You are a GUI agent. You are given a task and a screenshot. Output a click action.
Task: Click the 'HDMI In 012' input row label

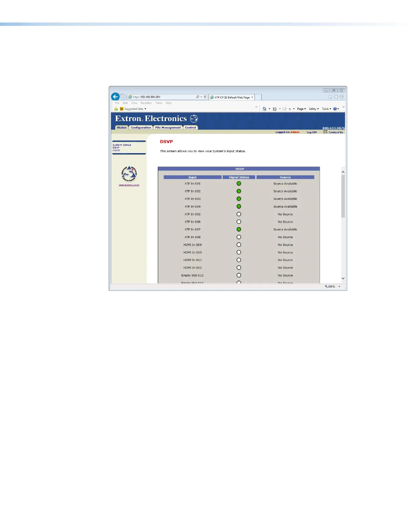click(x=192, y=268)
